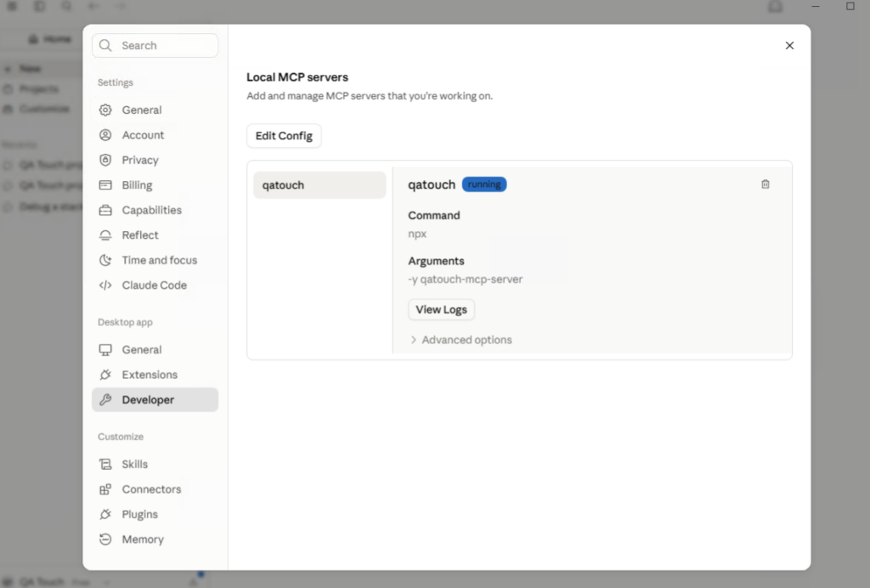Select the qatouch server in list
This screenshot has width=870, height=588.
pos(319,184)
